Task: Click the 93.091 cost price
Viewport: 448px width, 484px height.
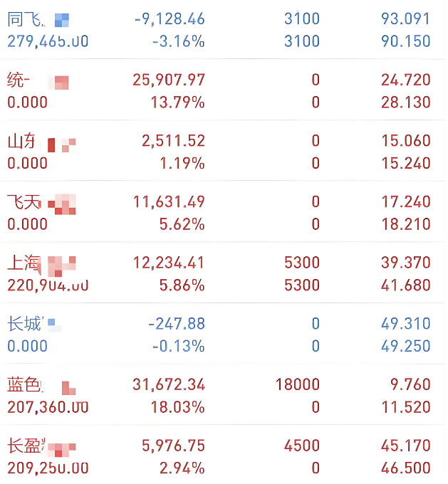Action: coord(405,20)
